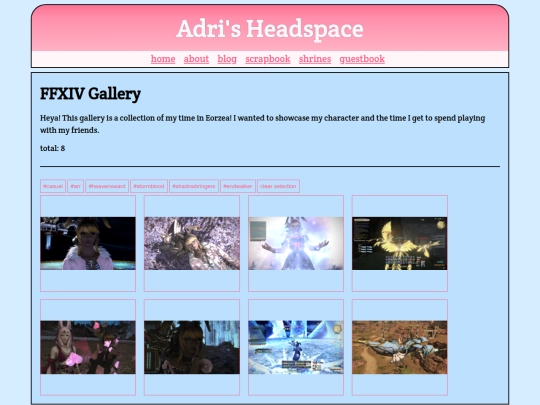Open the guestbook link
This screenshot has width=540, height=405.
click(x=362, y=59)
